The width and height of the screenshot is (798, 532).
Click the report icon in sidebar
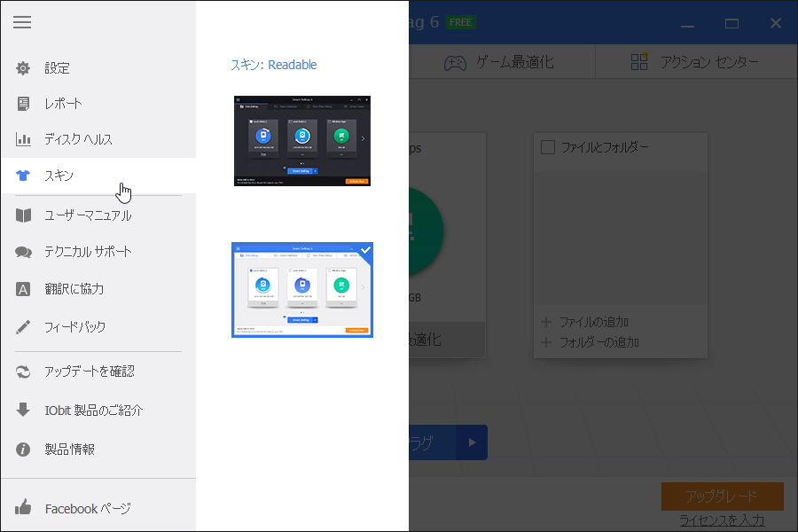23,104
